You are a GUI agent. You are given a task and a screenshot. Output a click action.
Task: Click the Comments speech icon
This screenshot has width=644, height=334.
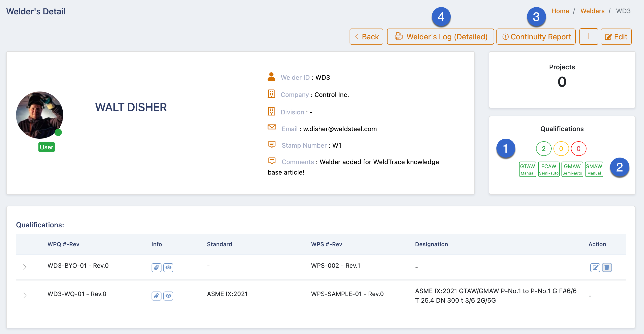pyautogui.click(x=272, y=161)
